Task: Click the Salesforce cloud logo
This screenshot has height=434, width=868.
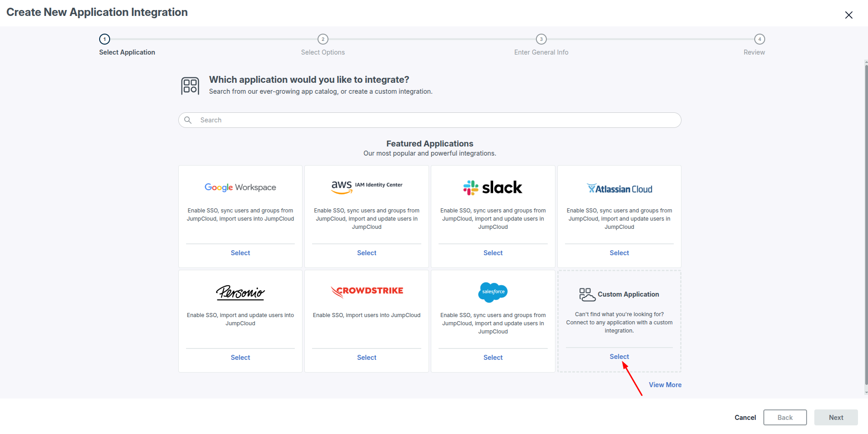Action: pos(493,292)
